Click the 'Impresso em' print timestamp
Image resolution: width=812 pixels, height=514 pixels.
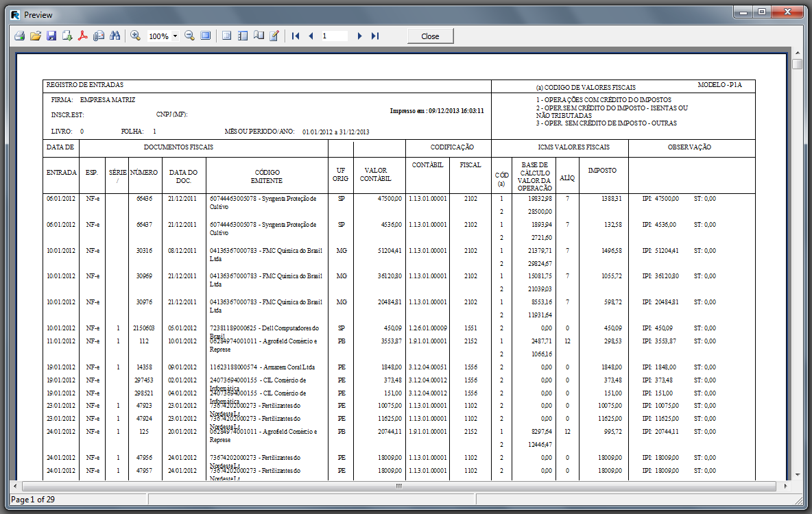(x=437, y=111)
